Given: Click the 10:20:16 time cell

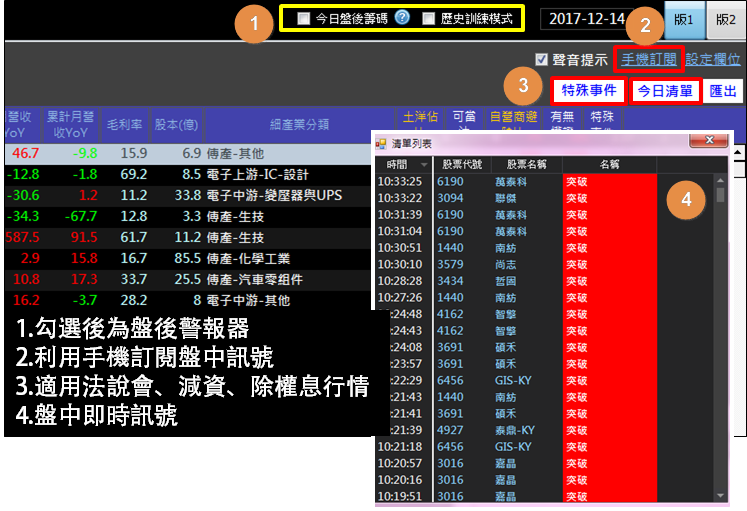Looking at the screenshot, I should [x=400, y=480].
